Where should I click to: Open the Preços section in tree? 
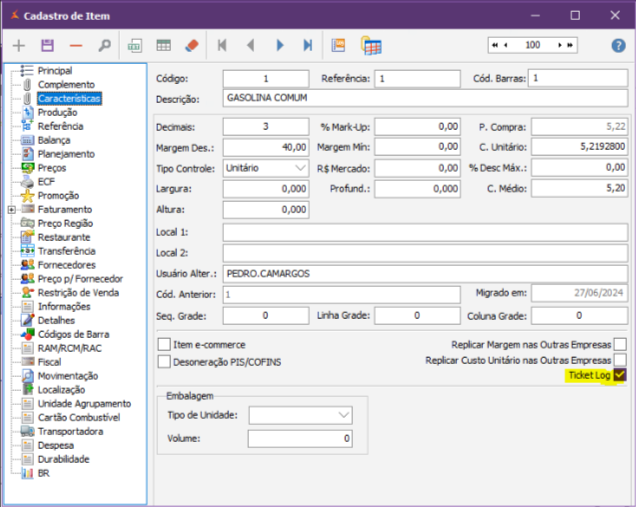[x=53, y=168]
